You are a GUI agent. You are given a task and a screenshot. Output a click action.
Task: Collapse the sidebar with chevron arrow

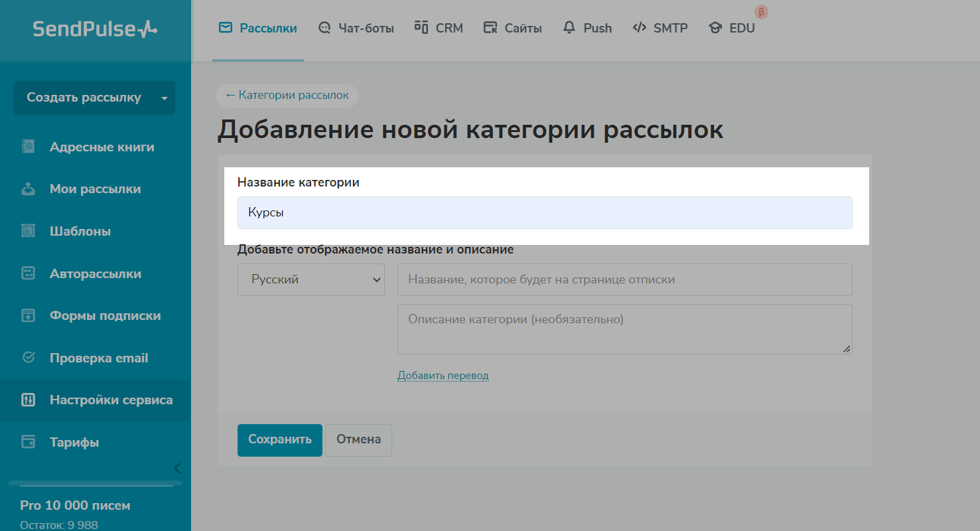pos(177,468)
